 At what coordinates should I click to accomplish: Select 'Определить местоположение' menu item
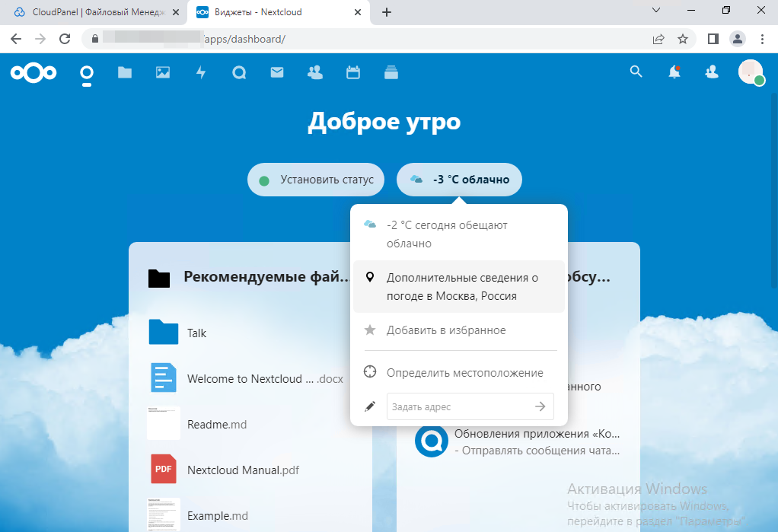click(464, 373)
